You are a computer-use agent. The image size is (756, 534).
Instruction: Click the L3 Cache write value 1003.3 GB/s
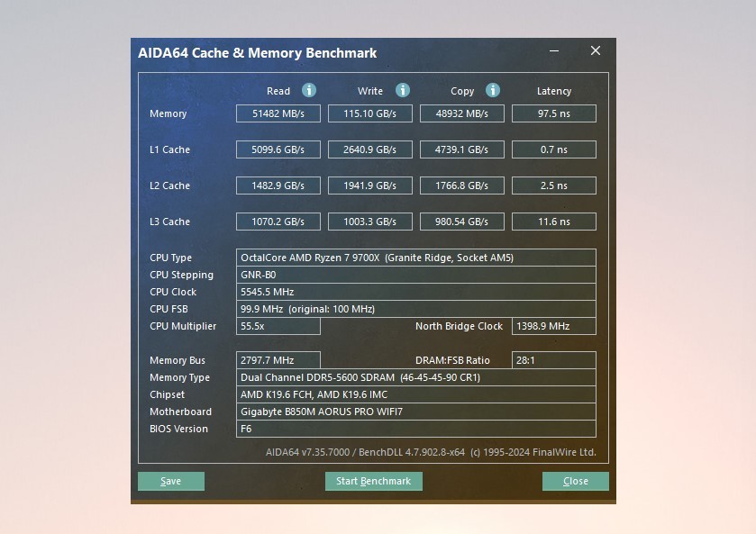click(x=369, y=222)
